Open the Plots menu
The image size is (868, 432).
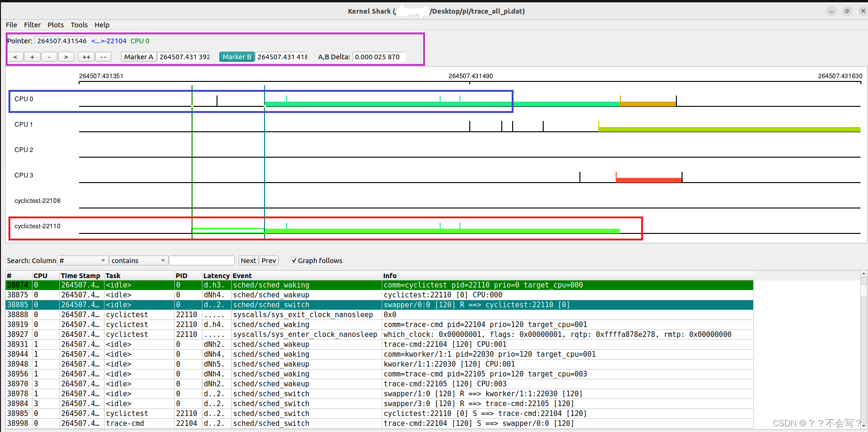pos(56,25)
